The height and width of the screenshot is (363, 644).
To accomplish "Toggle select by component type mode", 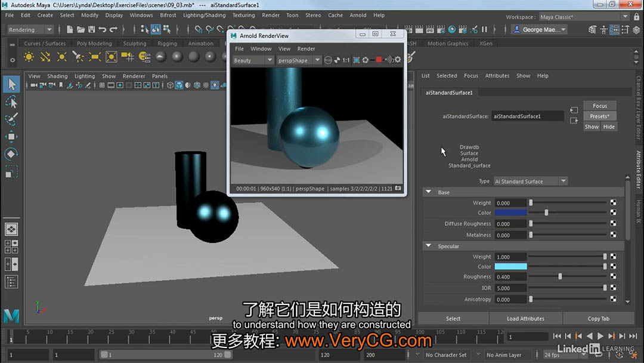I will [167, 30].
